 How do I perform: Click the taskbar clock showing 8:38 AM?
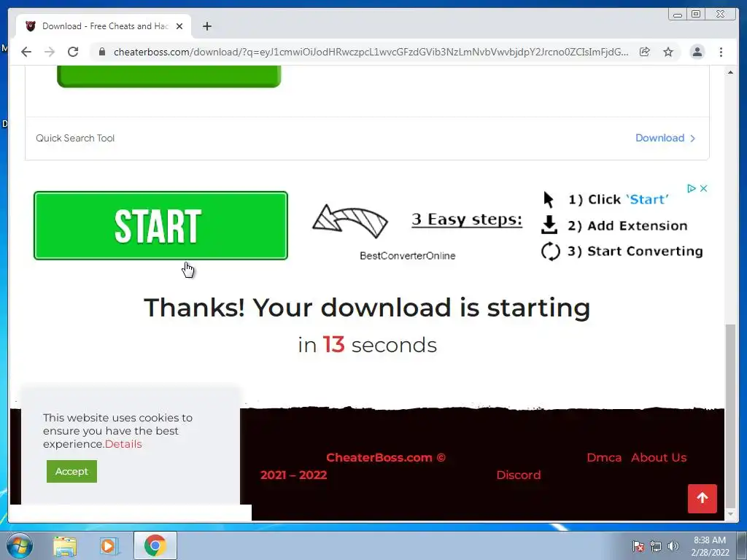pyautogui.click(x=710, y=546)
